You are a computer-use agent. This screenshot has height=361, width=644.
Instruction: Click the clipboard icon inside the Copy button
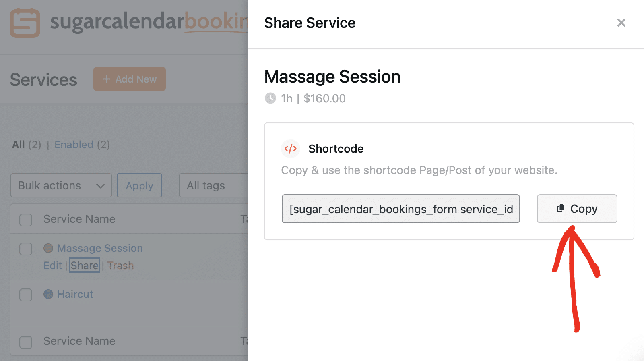click(560, 209)
